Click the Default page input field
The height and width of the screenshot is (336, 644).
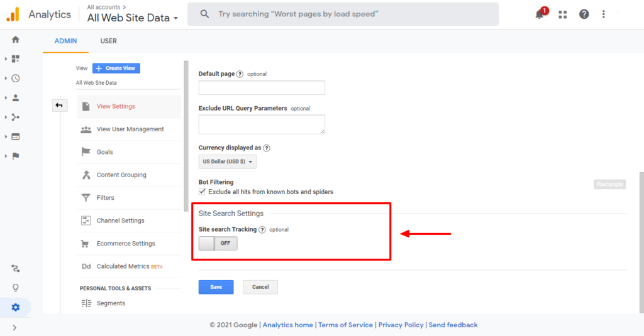coord(262,88)
